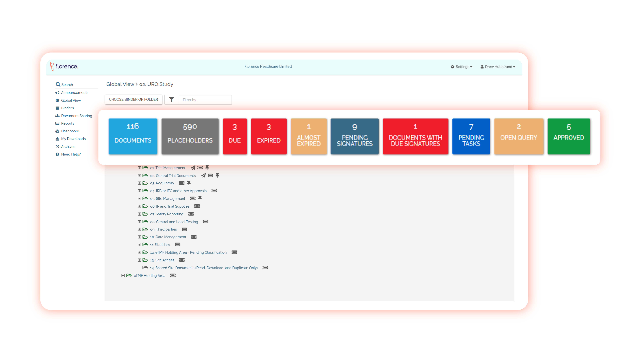
Task: Click Documents With Due Signatures tile
Action: click(x=415, y=136)
